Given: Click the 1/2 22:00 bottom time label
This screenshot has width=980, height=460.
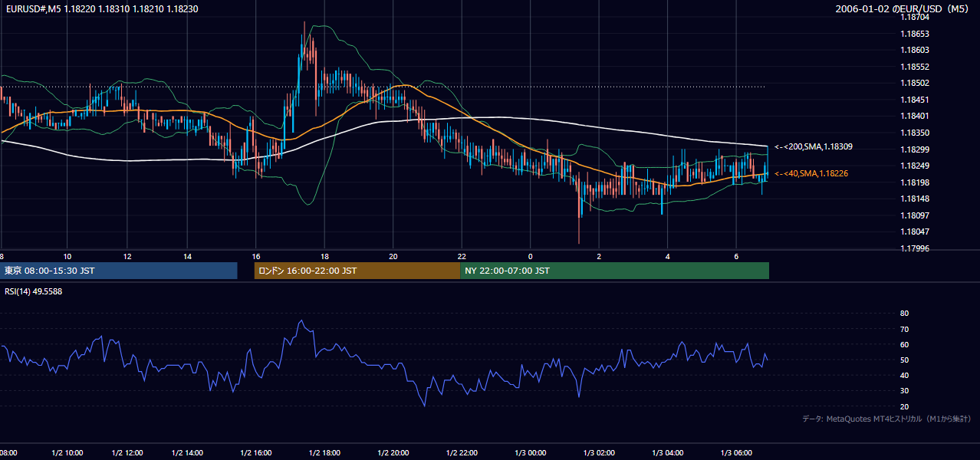Looking at the screenshot, I should click(462, 452).
